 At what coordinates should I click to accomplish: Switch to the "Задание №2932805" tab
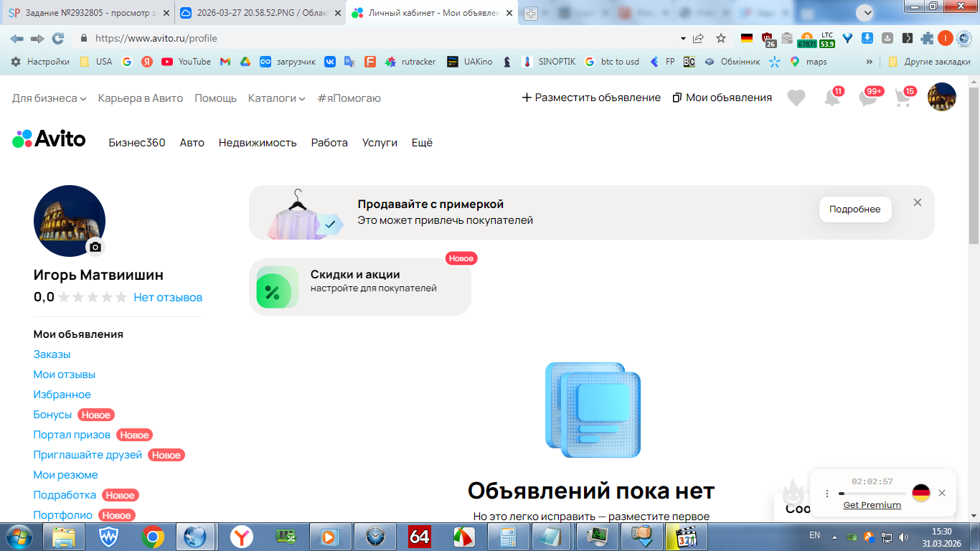pos(88,14)
